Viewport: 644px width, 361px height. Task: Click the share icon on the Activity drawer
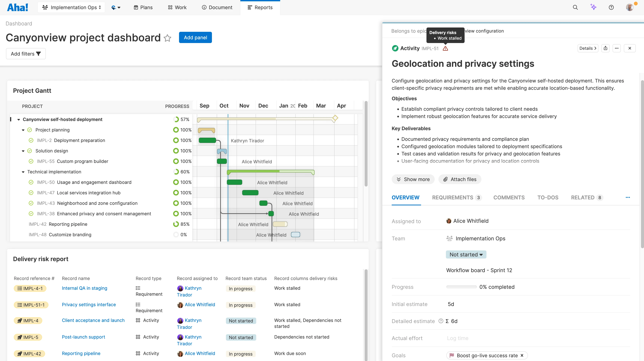tap(606, 48)
